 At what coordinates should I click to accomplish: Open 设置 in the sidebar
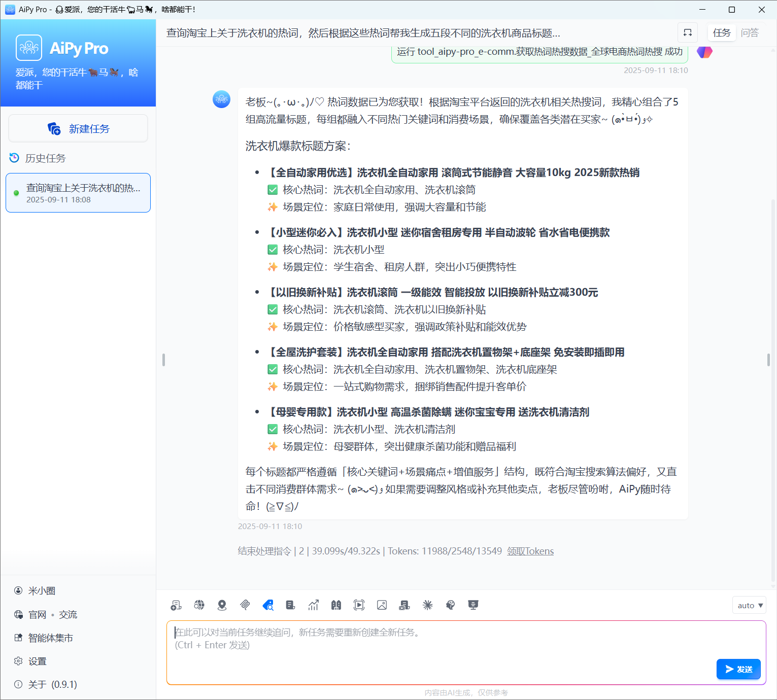tap(38, 661)
